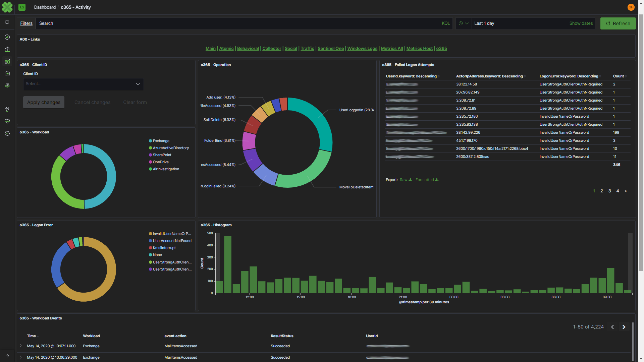Click Show dates

[x=581, y=23]
